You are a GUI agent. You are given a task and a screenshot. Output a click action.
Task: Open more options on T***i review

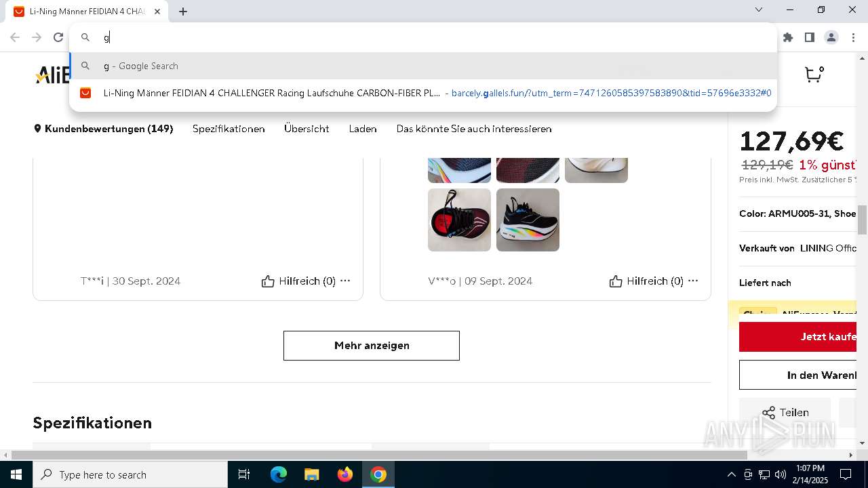[x=345, y=281]
